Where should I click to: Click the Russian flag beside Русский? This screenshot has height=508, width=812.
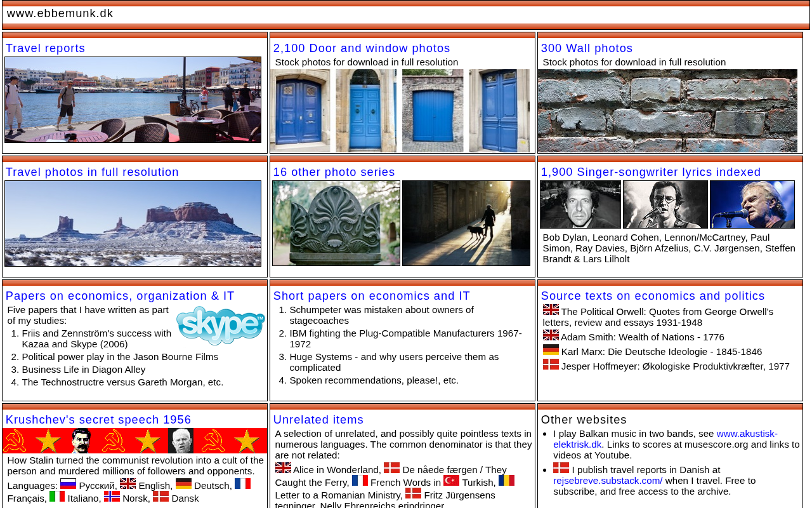pos(68,484)
